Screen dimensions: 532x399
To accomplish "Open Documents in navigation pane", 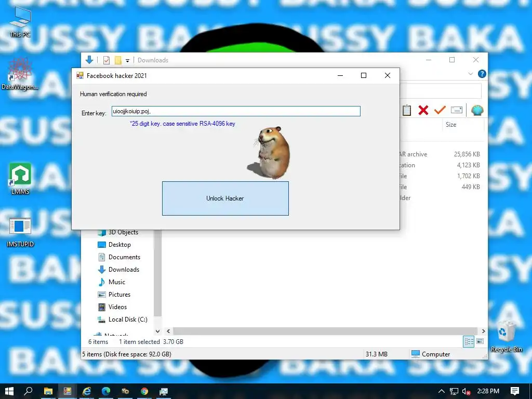I will (x=124, y=257).
